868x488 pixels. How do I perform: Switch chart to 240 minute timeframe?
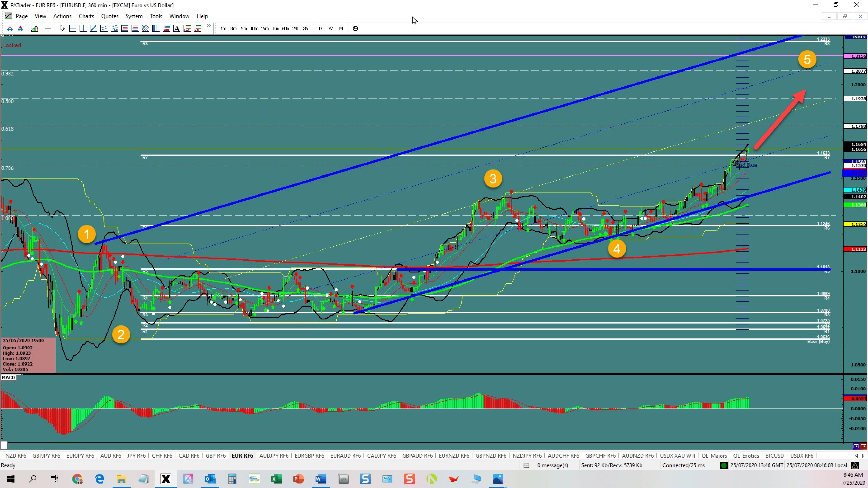pyautogui.click(x=296, y=29)
